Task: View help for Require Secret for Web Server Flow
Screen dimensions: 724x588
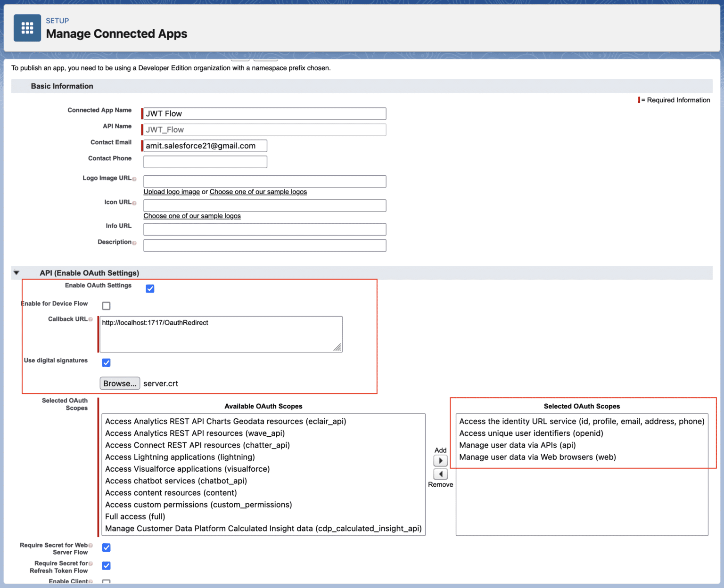Action: pyautogui.click(x=90, y=545)
